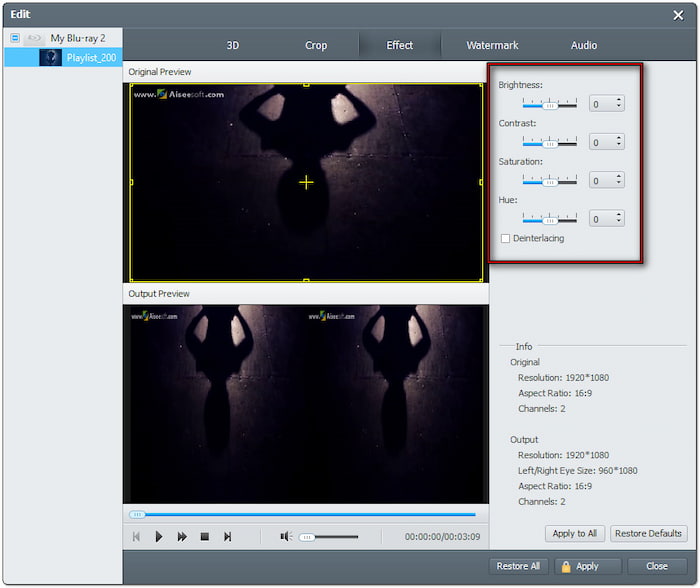Image resolution: width=700 pixels, height=588 pixels.
Task: Click the Original Aspect Ratio: 16:9 text
Action: tap(555, 393)
